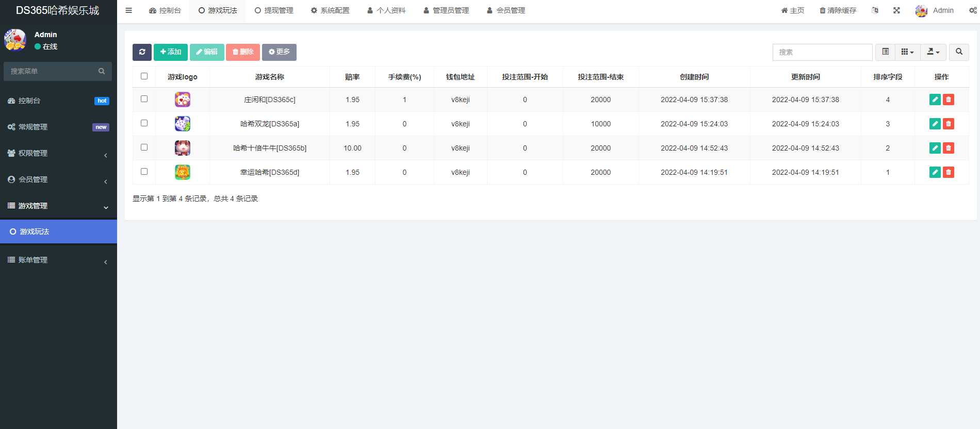The height and width of the screenshot is (429, 980).
Task: Click the table 搜索 input field
Action: pyautogui.click(x=822, y=52)
